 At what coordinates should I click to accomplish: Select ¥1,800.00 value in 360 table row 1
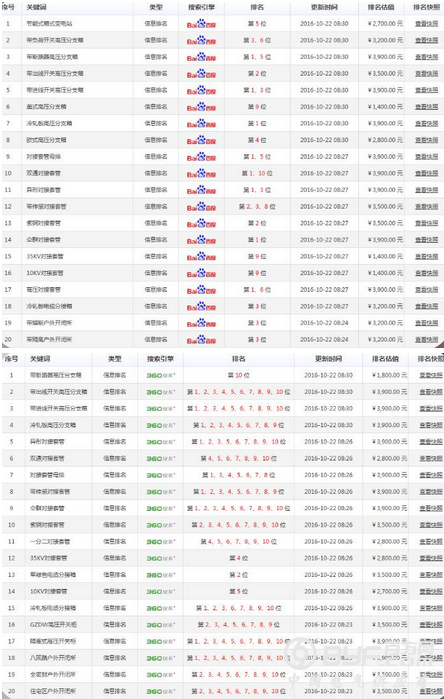[390, 375]
